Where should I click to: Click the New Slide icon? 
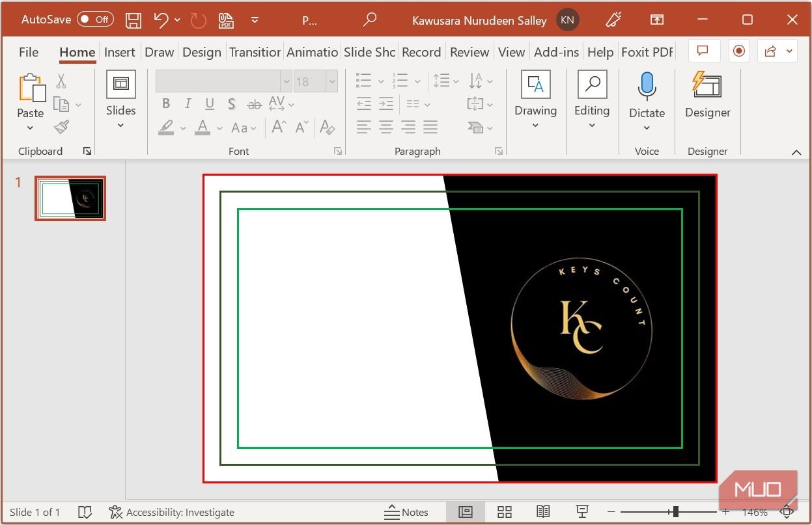tap(120, 83)
